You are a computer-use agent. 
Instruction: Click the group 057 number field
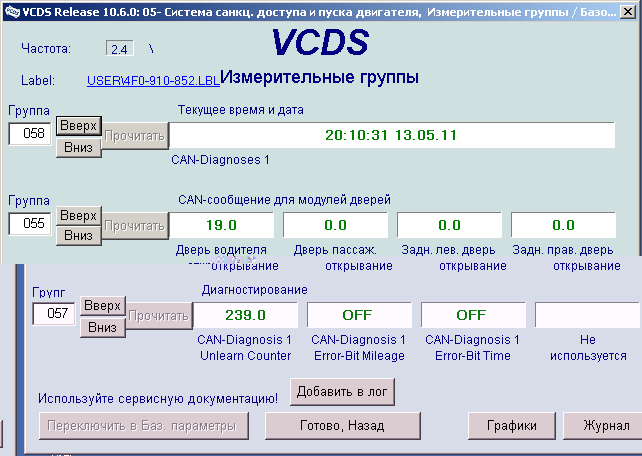(54, 314)
